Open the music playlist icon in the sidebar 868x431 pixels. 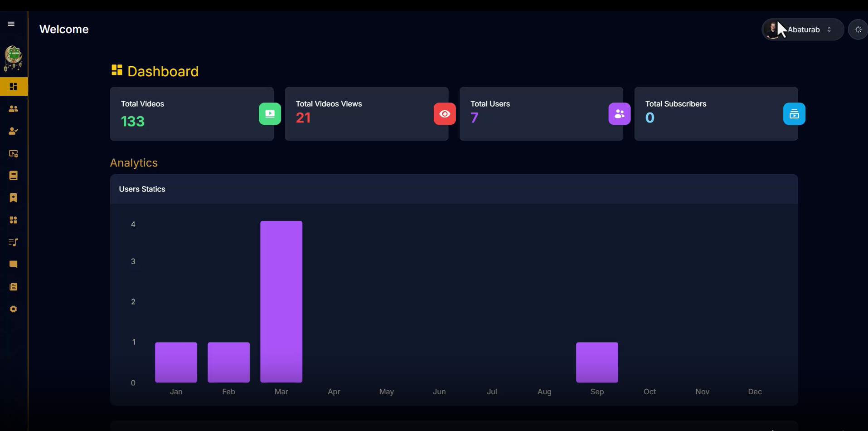tap(14, 242)
